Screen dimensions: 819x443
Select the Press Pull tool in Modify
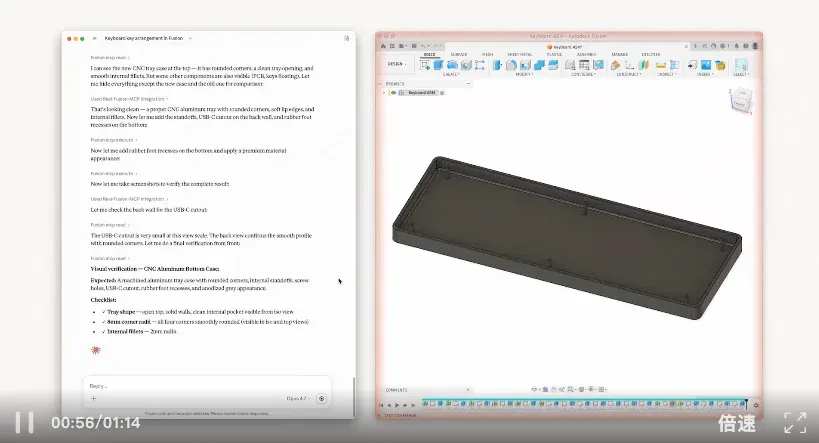pyautogui.click(x=497, y=65)
